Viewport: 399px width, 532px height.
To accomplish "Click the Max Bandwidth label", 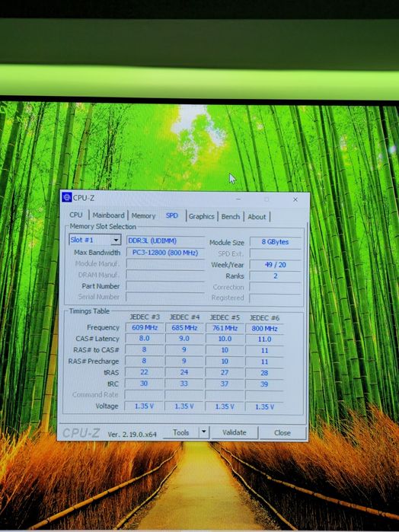I will [x=97, y=253].
